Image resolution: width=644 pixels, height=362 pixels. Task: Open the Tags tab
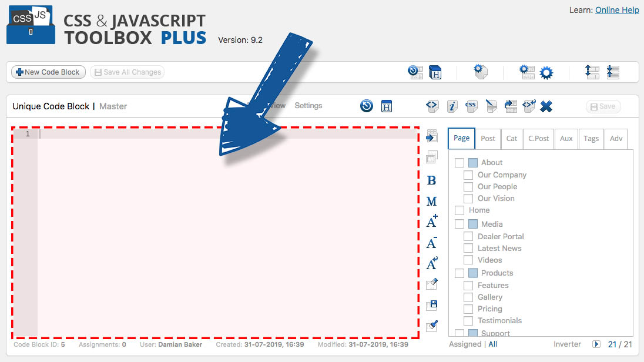[x=591, y=139]
